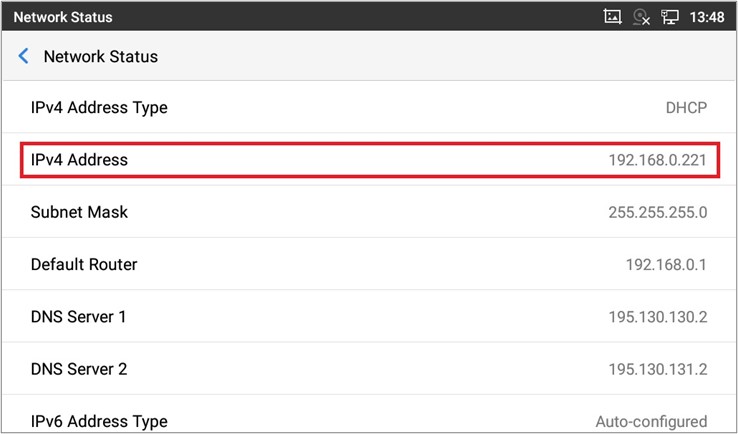Tap the screenshot icon in status bar

pyautogui.click(x=613, y=17)
